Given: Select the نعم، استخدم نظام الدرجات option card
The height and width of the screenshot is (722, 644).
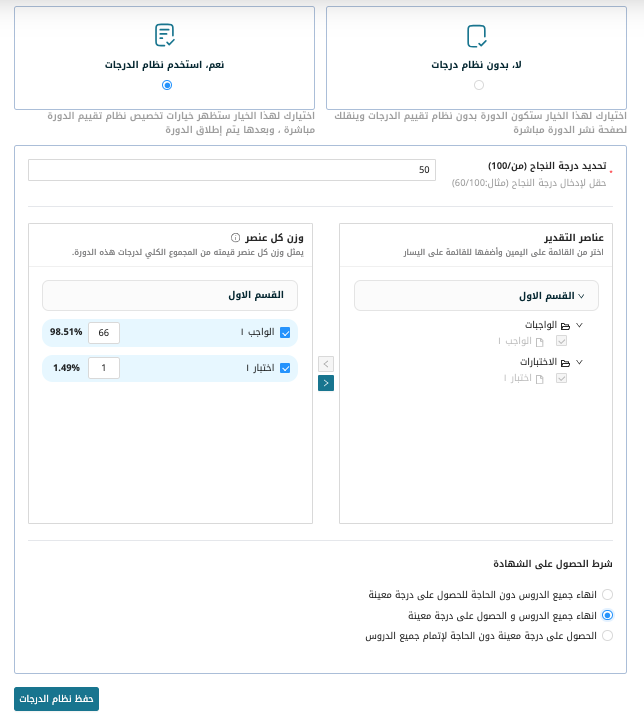Looking at the screenshot, I should [164, 57].
